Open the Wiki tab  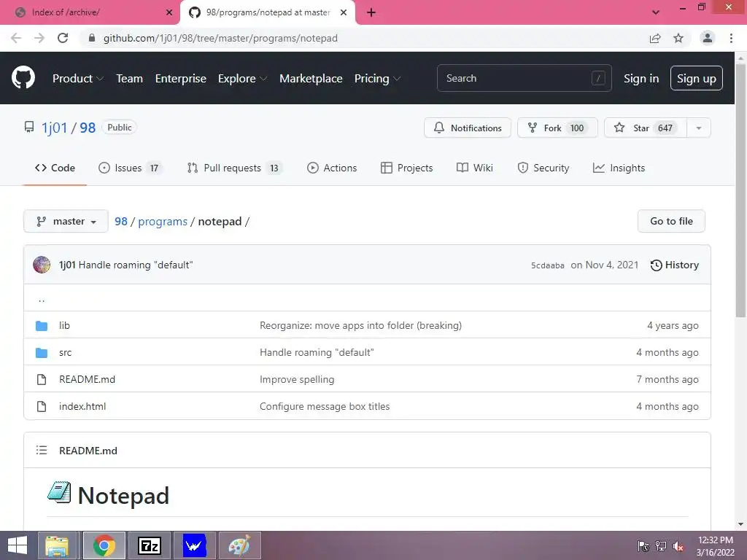click(x=475, y=168)
